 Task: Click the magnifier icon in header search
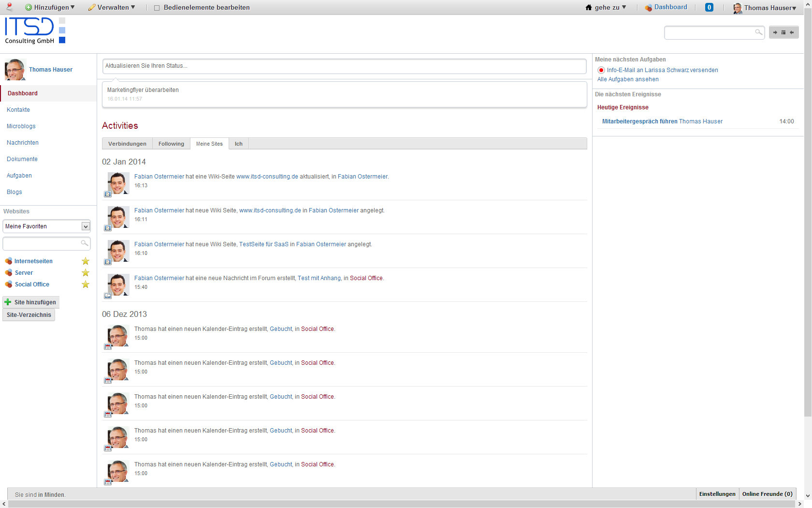point(758,32)
